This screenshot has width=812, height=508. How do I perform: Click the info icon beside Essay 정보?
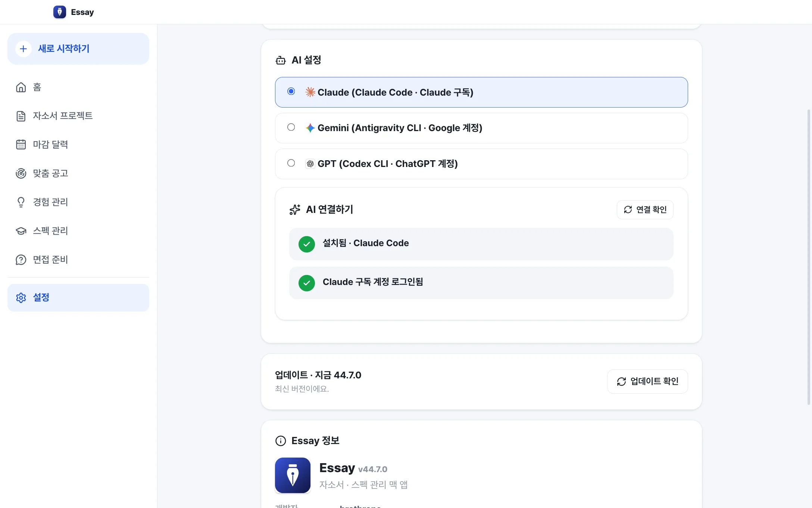[281, 441]
